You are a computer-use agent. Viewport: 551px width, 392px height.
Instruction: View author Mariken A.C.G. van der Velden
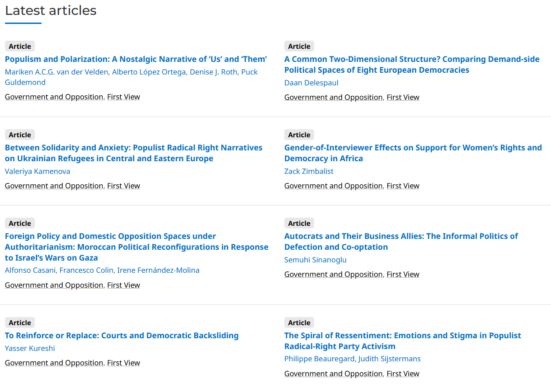pyautogui.click(x=57, y=72)
